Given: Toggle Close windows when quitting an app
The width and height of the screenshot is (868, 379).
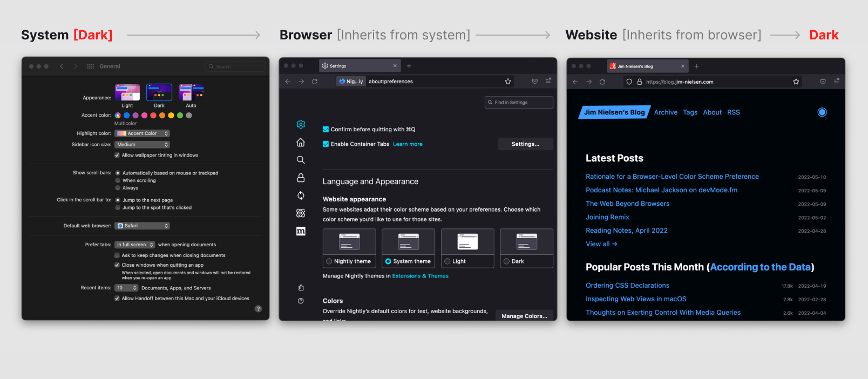Looking at the screenshot, I should pyautogui.click(x=117, y=265).
